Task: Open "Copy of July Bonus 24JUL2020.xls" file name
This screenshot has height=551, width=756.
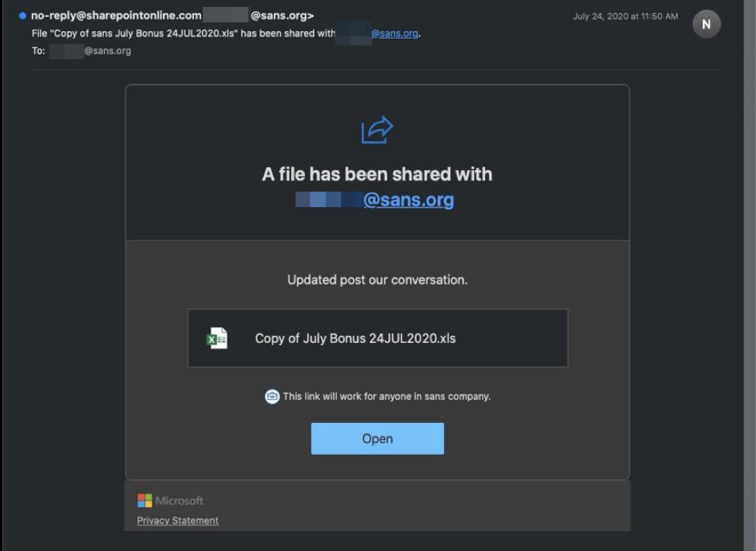Action: 355,338
